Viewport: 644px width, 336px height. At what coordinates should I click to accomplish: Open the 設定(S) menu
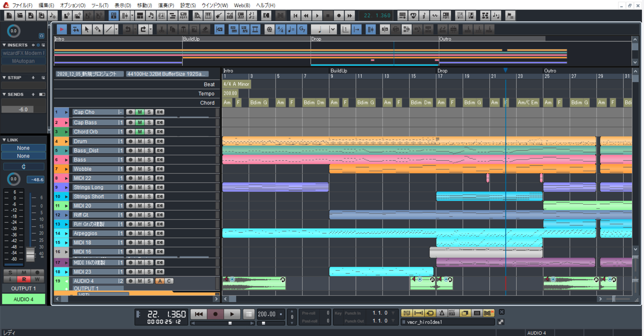[x=188, y=5]
